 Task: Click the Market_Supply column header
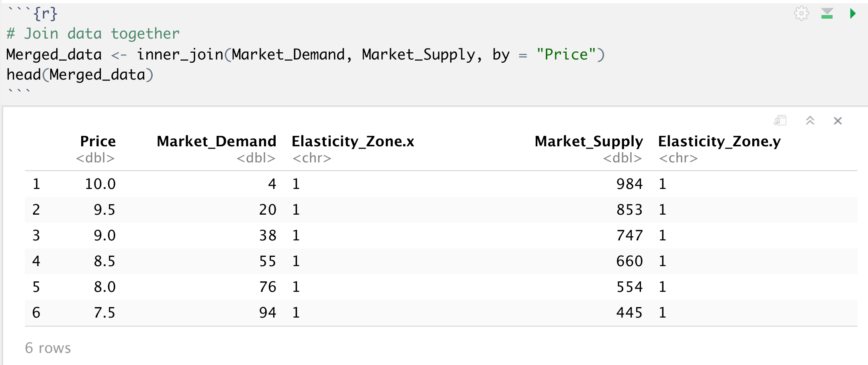(589, 141)
